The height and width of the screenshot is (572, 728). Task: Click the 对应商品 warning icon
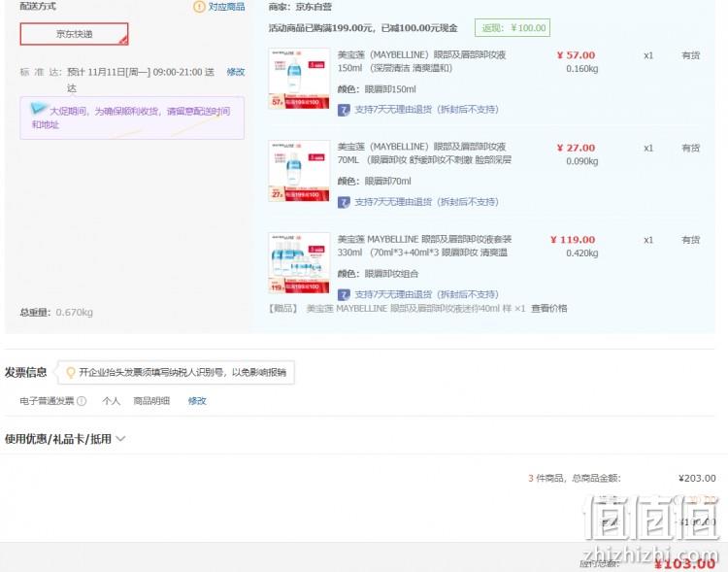coord(199,7)
